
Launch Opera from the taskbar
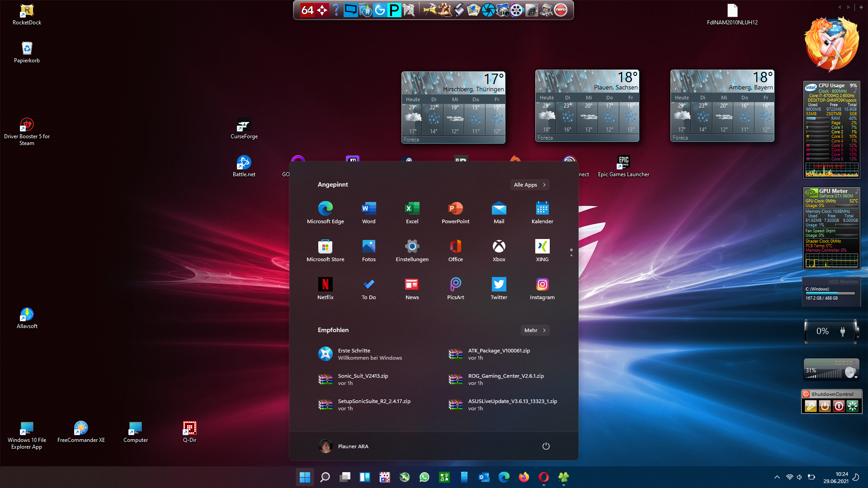click(x=543, y=477)
